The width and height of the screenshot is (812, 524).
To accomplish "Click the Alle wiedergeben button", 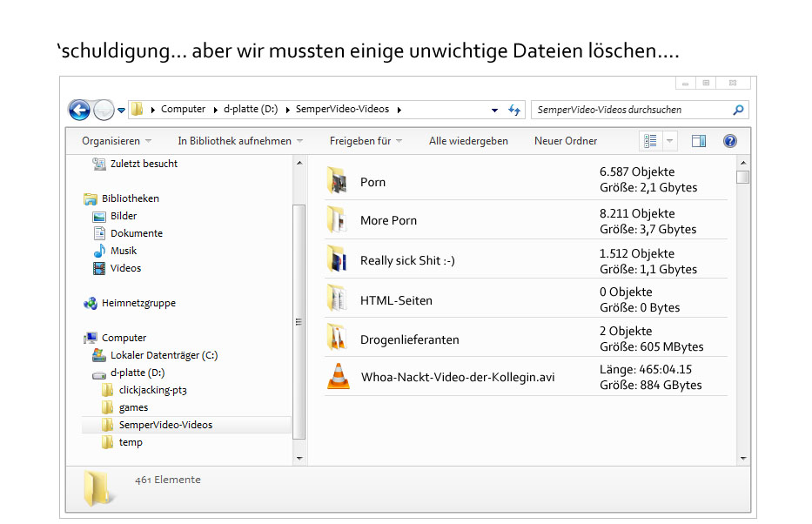I will tap(468, 141).
